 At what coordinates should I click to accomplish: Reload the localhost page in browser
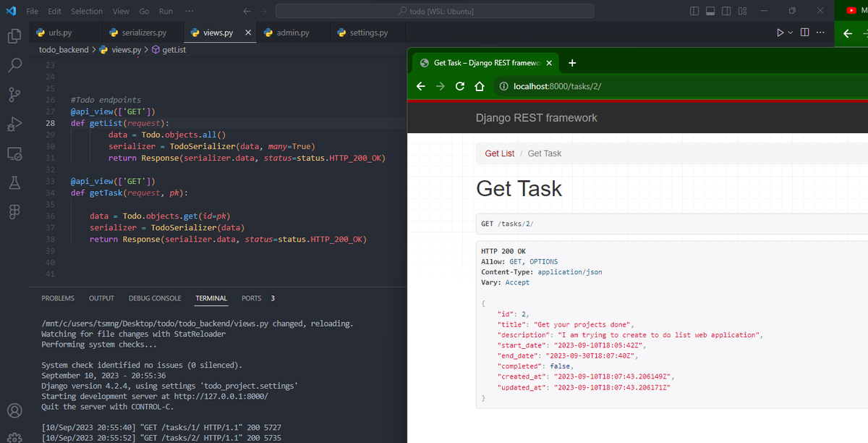click(459, 87)
